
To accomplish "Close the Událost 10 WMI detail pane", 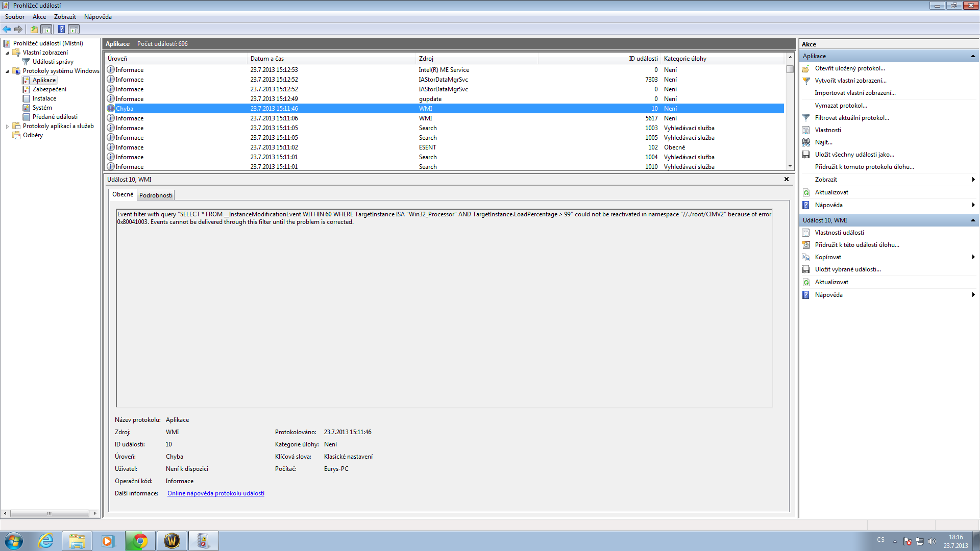I will [786, 179].
